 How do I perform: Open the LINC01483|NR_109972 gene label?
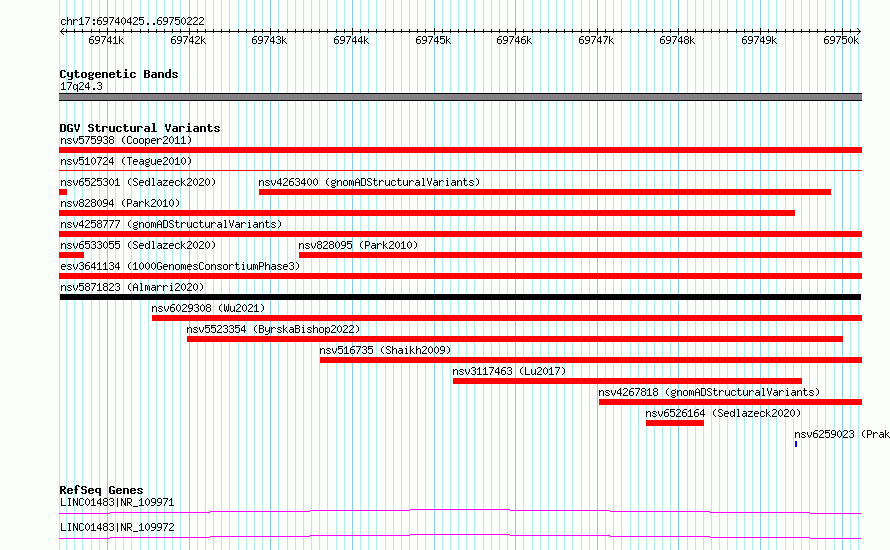pos(117,527)
